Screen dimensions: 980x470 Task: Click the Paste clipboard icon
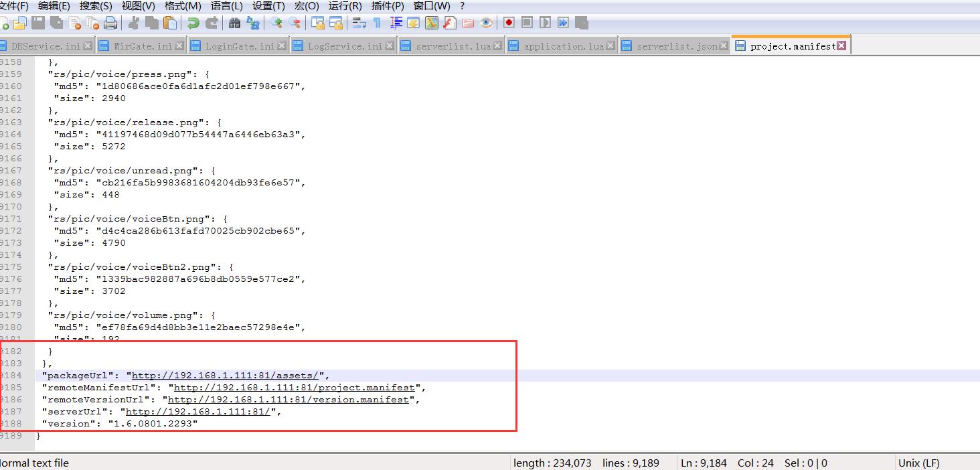[x=171, y=23]
